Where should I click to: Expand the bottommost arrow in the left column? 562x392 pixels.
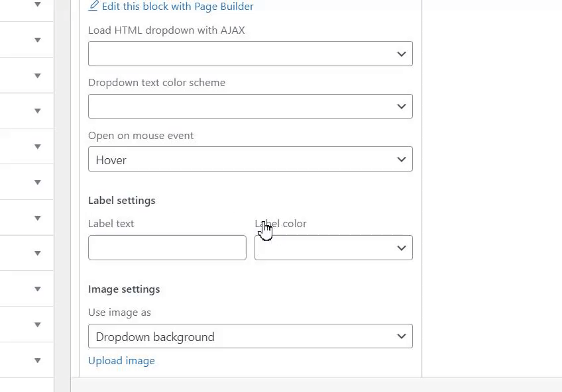38,360
